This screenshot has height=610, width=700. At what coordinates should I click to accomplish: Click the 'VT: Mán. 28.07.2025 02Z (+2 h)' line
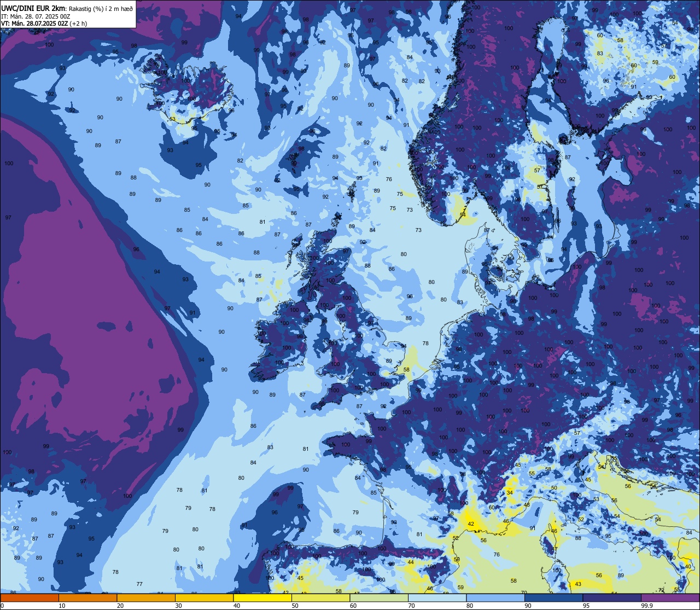click(44, 24)
